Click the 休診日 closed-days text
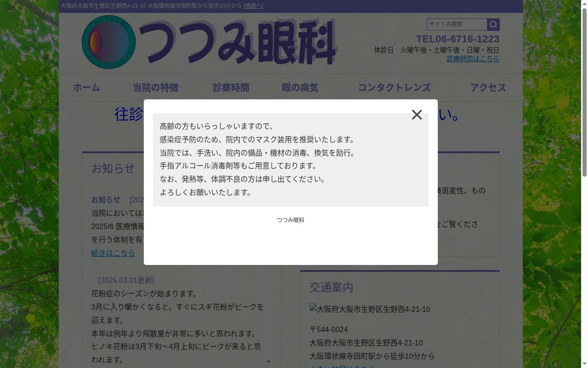The height and width of the screenshot is (368, 588). click(436, 50)
